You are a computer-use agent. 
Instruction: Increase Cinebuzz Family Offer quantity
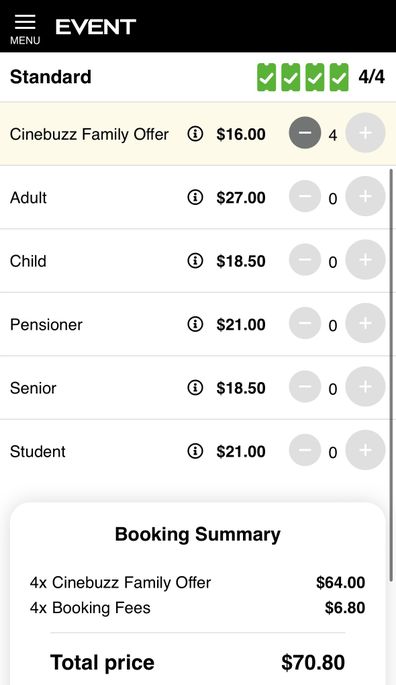pos(365,133)
